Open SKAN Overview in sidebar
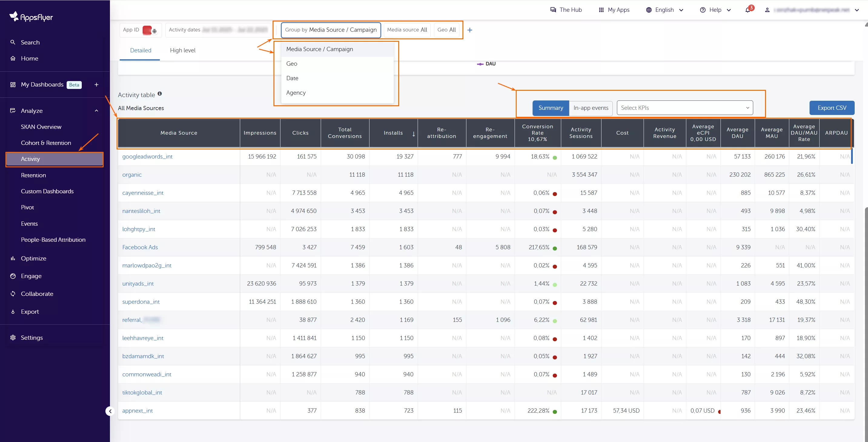Viewport: 868px width, 442px height. tap(41, 126)
